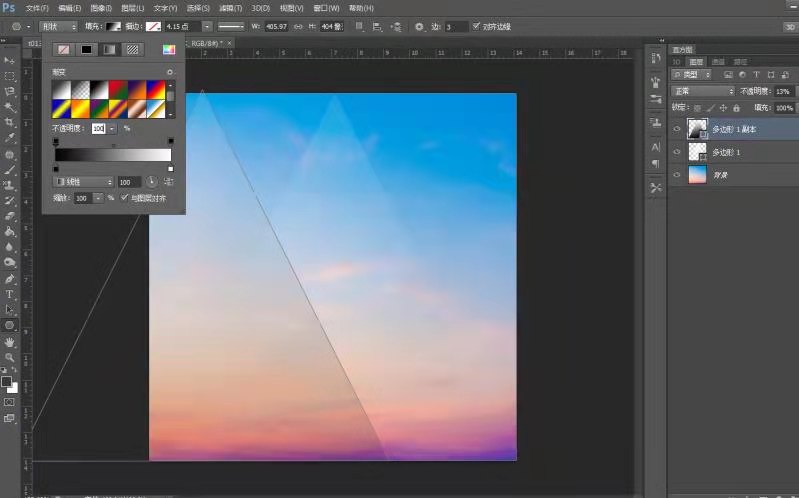Click the solid color fill type icon

[87, 49]
